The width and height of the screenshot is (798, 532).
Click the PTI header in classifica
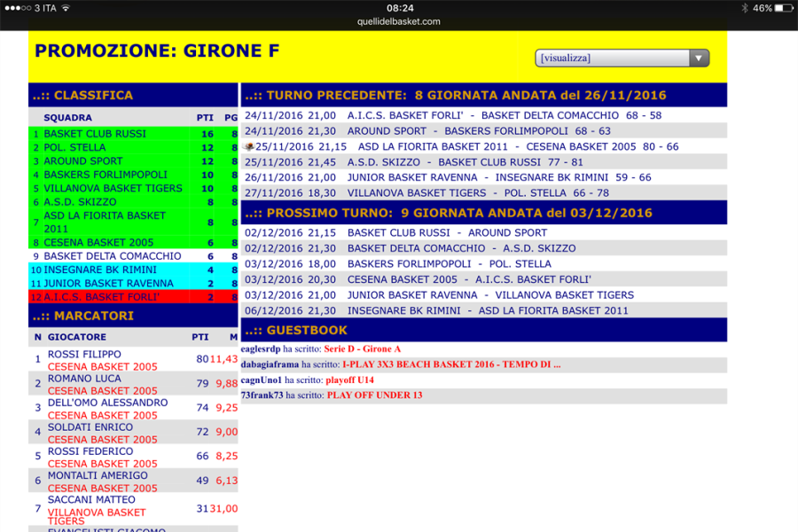pos(205,118)
